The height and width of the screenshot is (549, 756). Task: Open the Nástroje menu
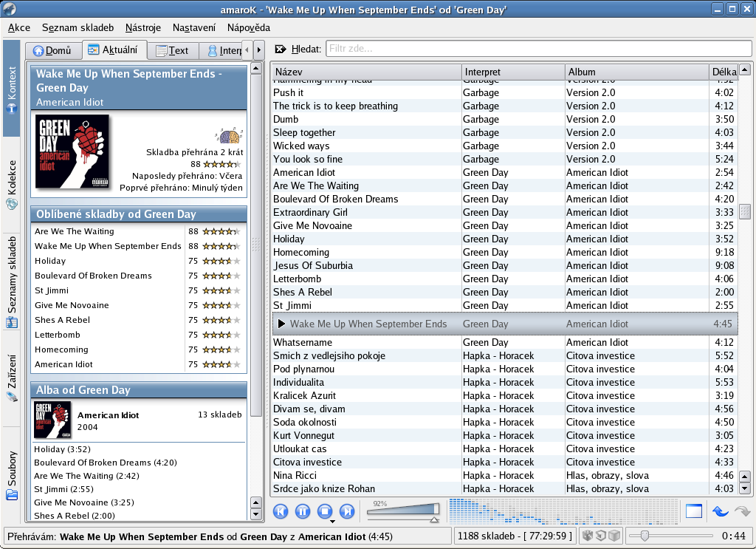point(143,27)
